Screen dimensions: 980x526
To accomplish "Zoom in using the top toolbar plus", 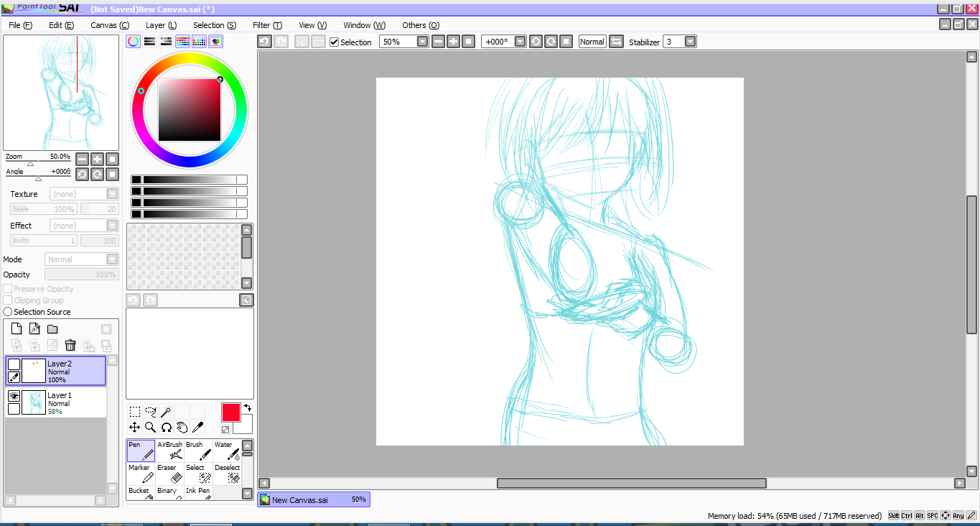I will coord(454,42).
